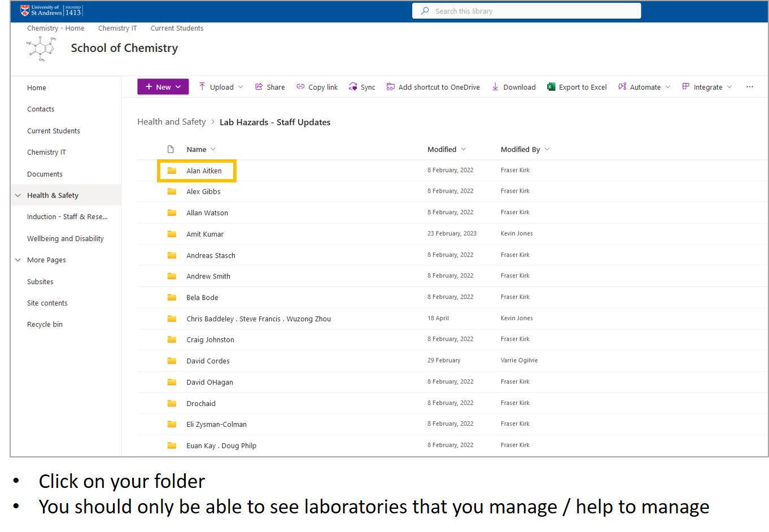This screenshot has height=532, width=769.
Task: Click the Search this library field
Action: pos(525,10)
